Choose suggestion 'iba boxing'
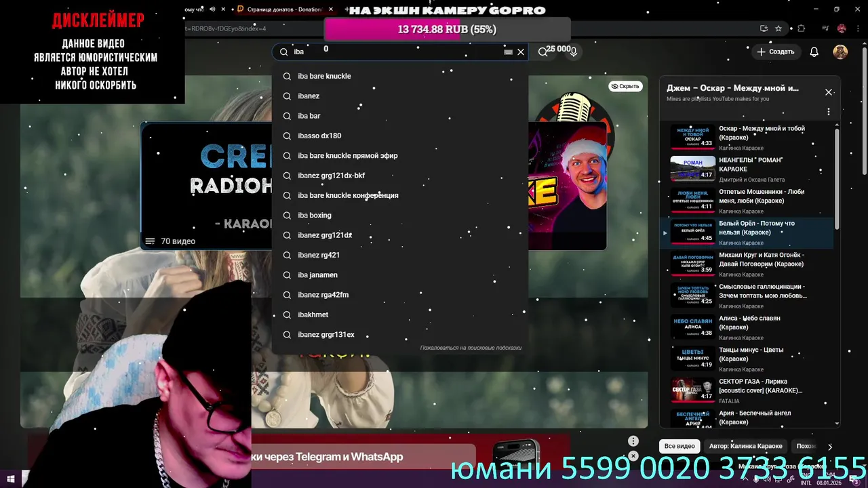Screen dimensions: 868x488 399,216
